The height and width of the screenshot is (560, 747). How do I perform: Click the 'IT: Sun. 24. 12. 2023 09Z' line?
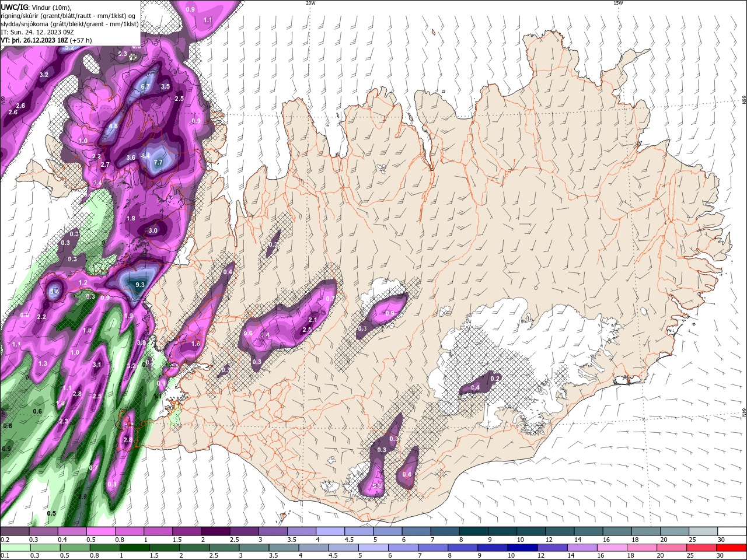37,32
